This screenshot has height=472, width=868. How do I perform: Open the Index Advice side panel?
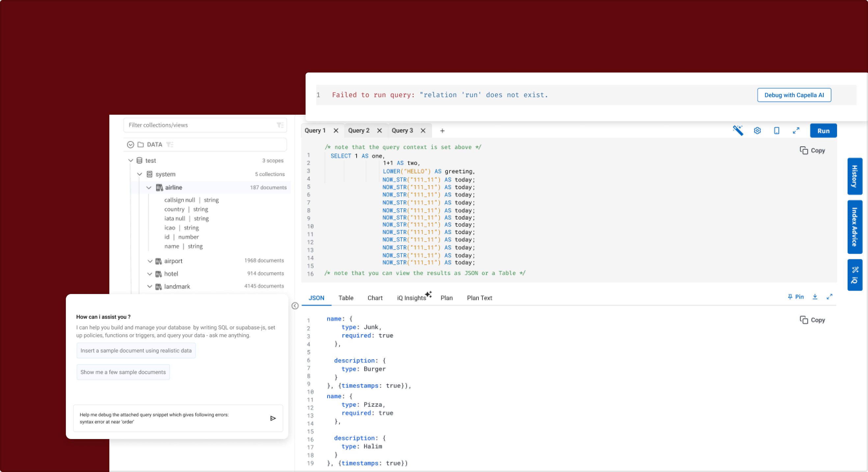tap(854, 227)
